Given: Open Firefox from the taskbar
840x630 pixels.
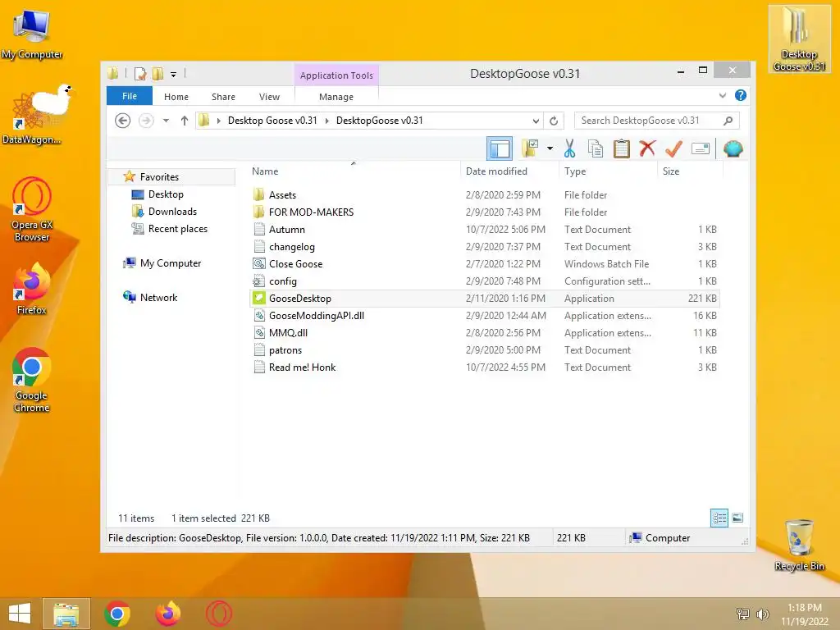Looking at the screenshot, I should pyautogui.click(x=167, y=614).
